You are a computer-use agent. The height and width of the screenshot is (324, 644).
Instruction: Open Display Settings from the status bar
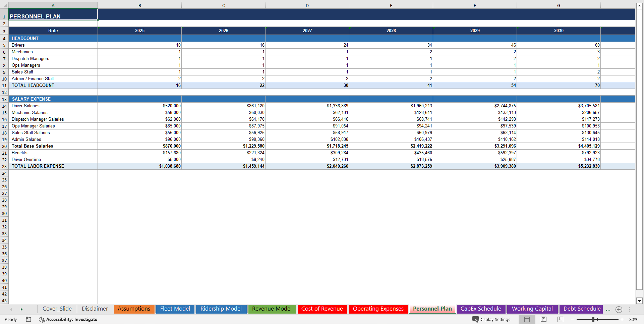point(491,319)
